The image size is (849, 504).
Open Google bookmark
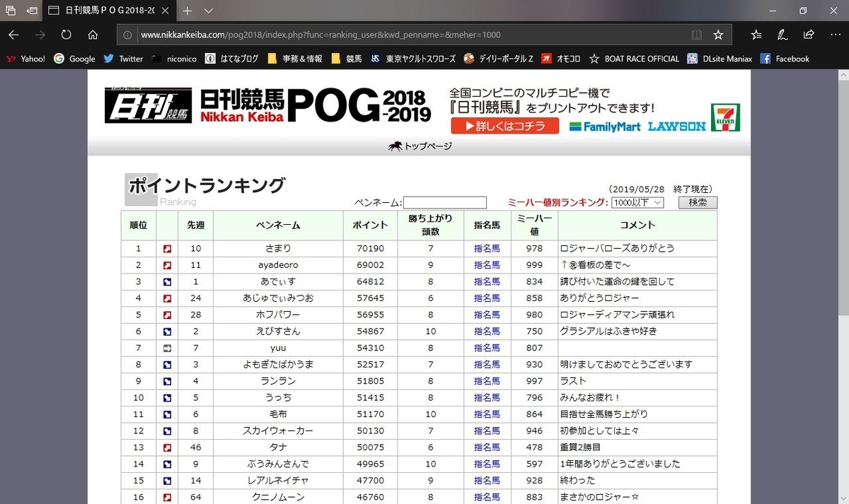74,59
